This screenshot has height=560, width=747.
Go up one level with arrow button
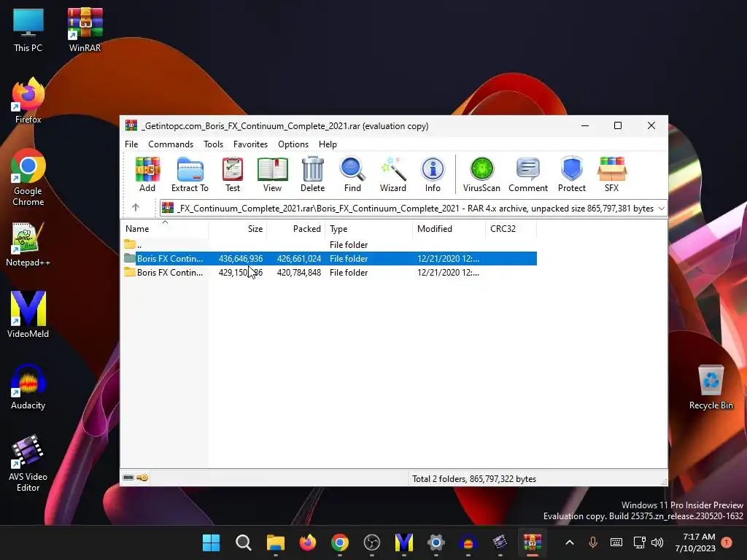(x=136, y=208)
